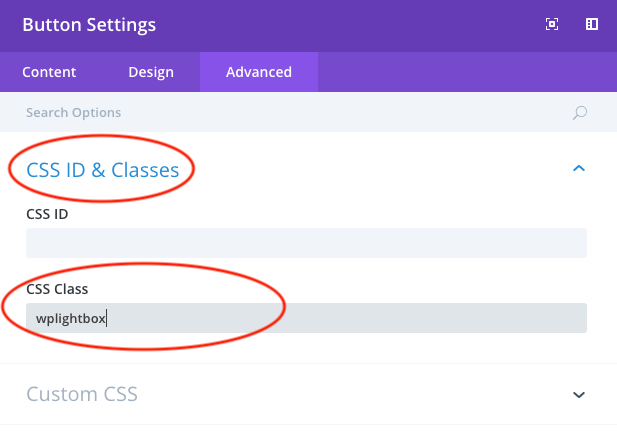Focus the Search Options field
The height and width of the screenshot is (431, 617).
[x=300, y=113]
